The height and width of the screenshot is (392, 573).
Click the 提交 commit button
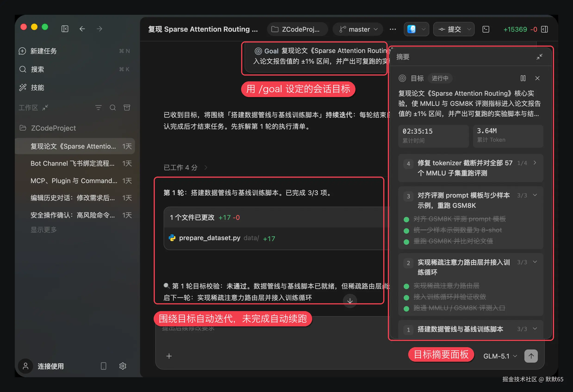(x=450, y=29)
